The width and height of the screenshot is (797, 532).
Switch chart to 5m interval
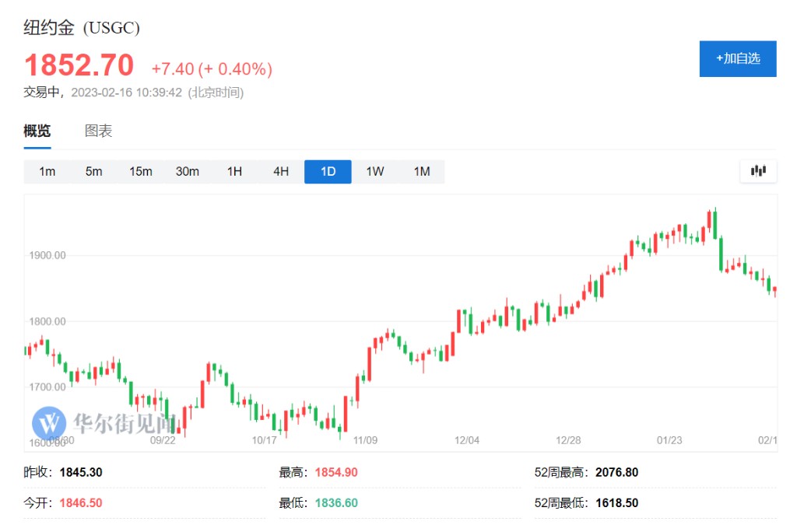click(94, 171)
